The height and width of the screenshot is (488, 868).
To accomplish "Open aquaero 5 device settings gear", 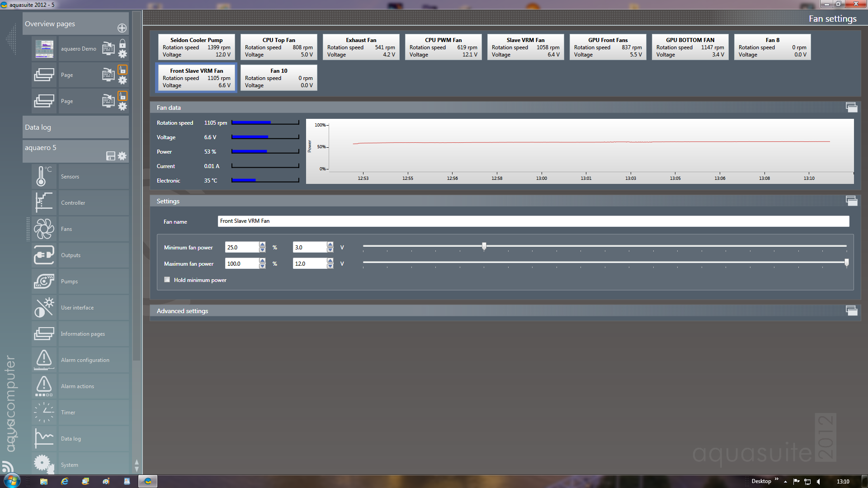I will tap(122, 156).
